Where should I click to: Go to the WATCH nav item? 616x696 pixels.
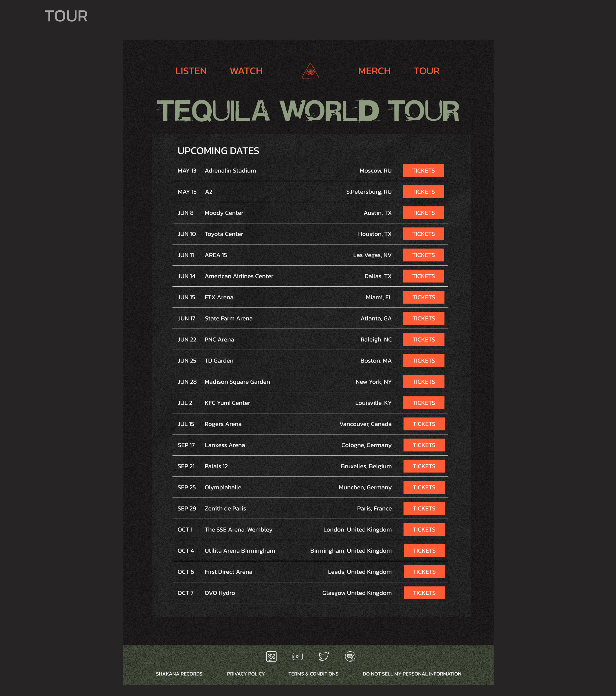246,71
